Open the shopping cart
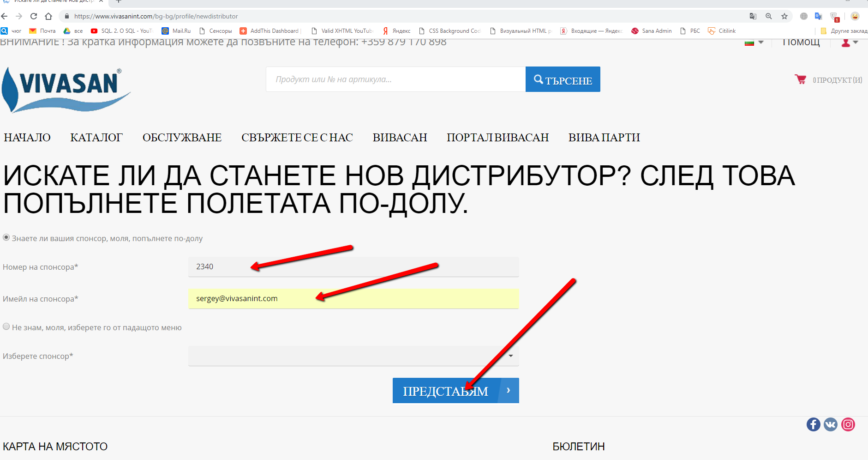This screenshot has height=460, width=868. [x=801, y=79]
